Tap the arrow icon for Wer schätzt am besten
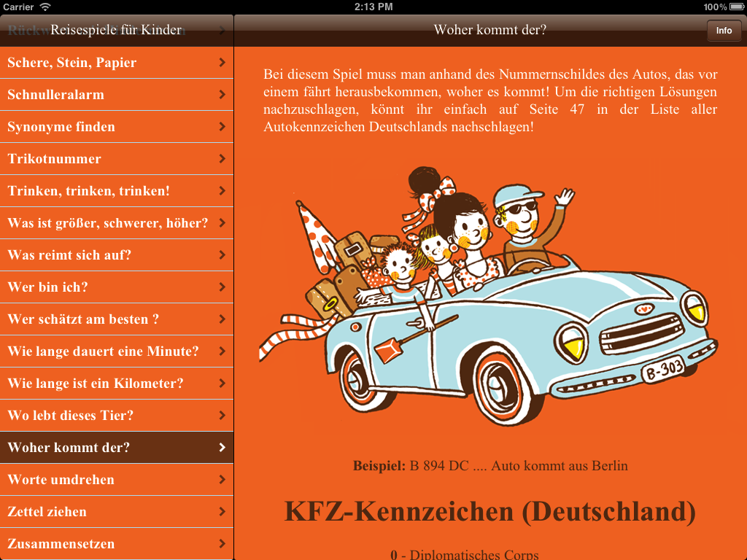The width and height of the screenshot is (747, 560). point(222,319)
